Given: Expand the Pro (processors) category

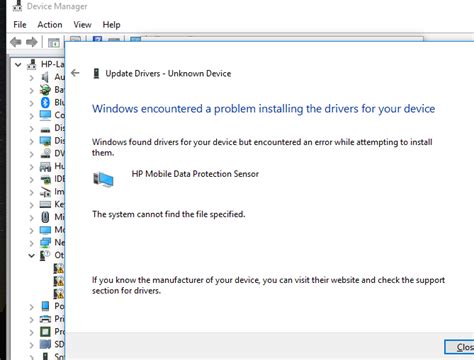Looking at the screenshot, I should tap(31, 332).
